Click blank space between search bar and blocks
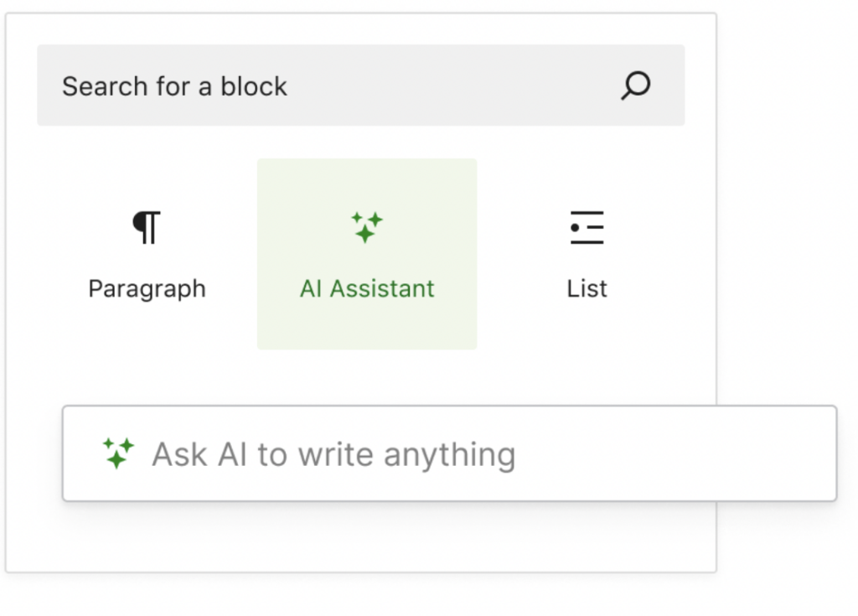Screen dimensions: 858x616 [x=360, y=142]
